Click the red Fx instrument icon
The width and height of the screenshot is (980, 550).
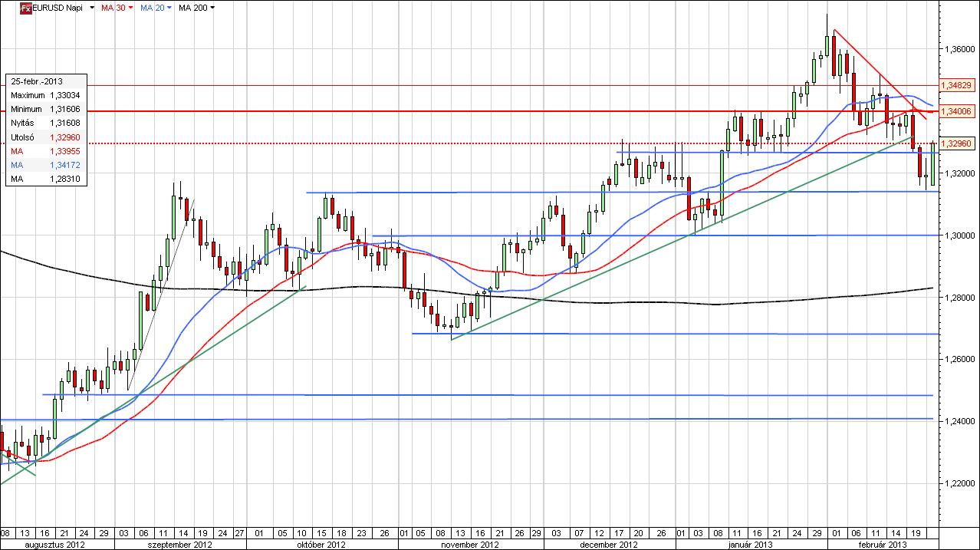pos(25,8)
